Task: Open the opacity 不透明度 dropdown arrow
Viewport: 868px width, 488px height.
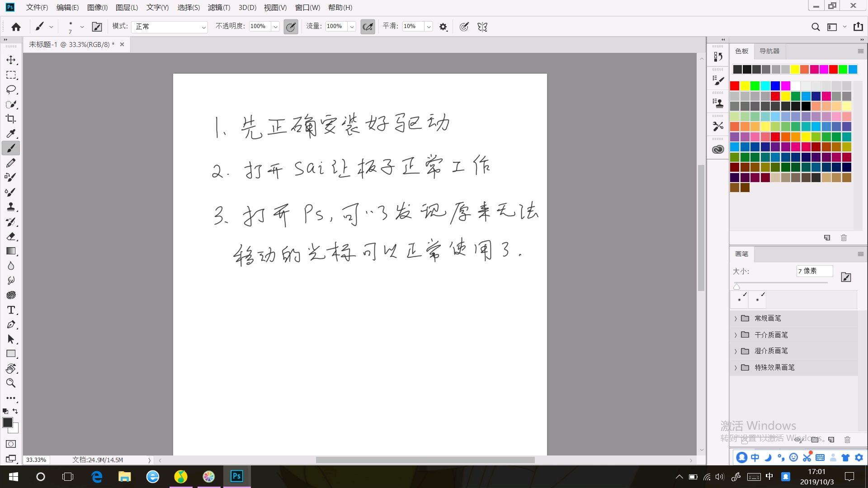Action: pyautogui.click(x=275, y=27)
